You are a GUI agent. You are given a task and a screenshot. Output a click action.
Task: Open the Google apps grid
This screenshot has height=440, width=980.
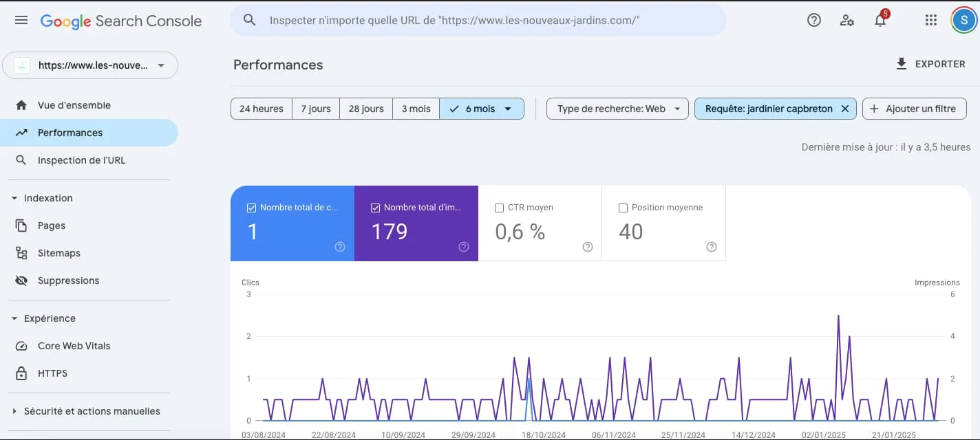(x=931, y=21)
